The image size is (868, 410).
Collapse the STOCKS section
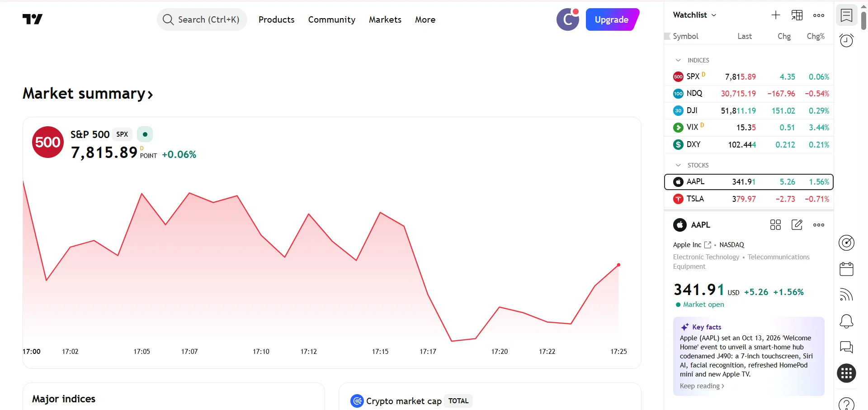click(678, 165)
